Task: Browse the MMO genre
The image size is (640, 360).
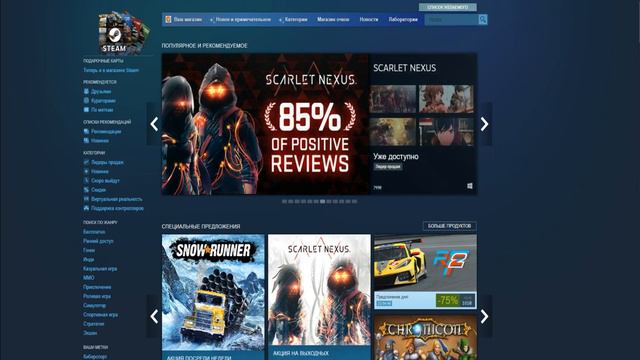Action: [89, 278]
